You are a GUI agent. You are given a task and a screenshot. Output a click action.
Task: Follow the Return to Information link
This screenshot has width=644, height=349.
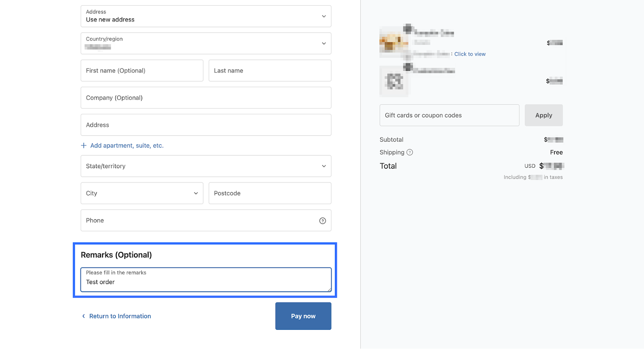pos(120,316)
